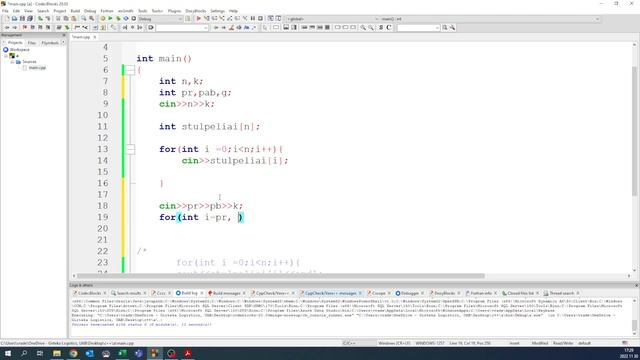Image resolution: width=640 pixels, height=360 pixels.
Task: Open Debug menu
Action: point(90,11)
